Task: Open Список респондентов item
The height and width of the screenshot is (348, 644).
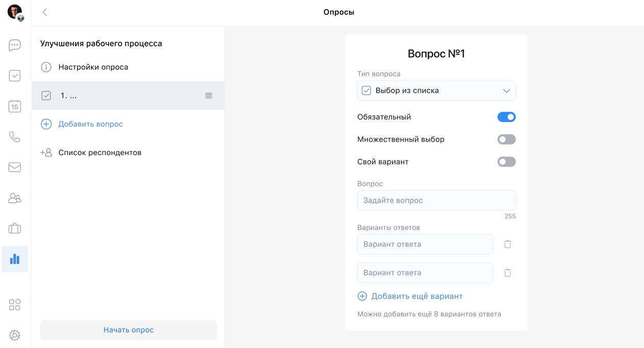Action: click(x=100, y=153)
